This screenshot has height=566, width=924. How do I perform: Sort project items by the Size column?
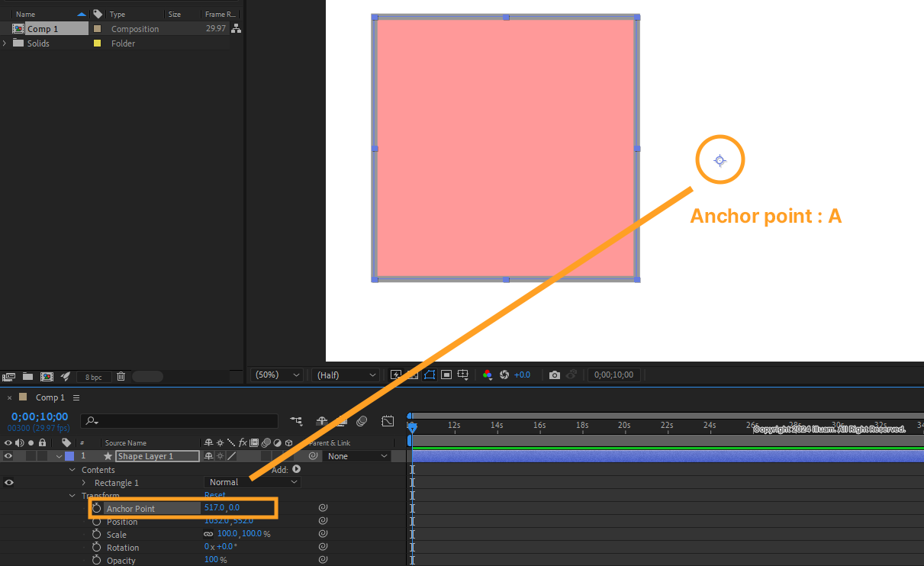tap(175, 14)
